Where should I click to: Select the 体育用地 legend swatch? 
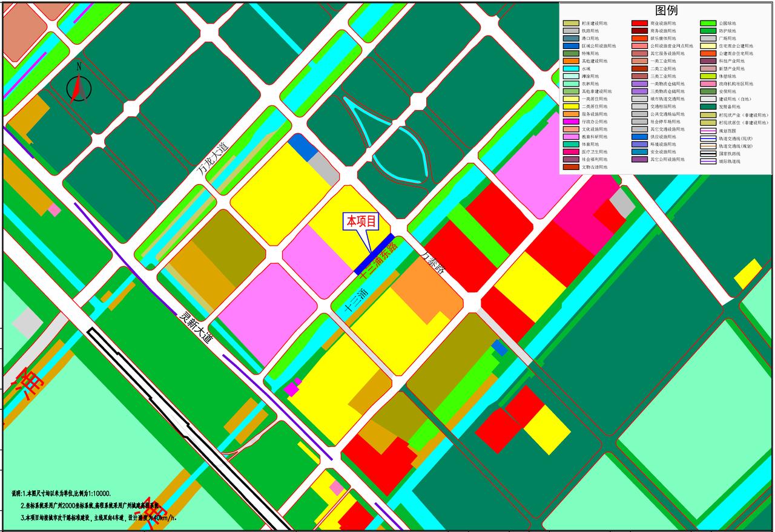pos(571,145)
